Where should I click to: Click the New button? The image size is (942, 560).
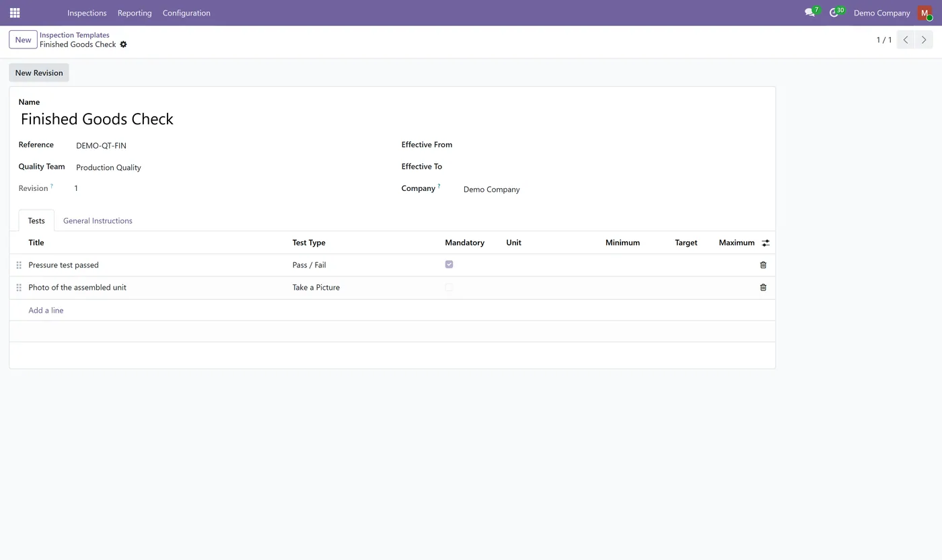(23, 40)
